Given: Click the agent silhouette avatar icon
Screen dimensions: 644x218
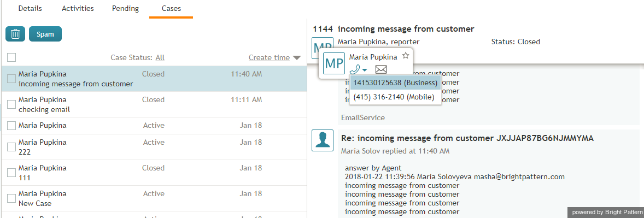Looking at the screenshot, I should click(x=323, y=140).
